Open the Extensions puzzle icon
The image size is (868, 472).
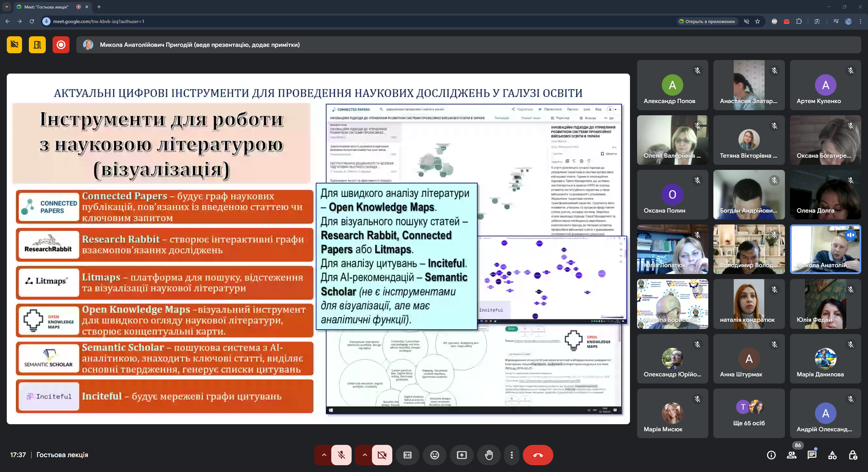799,21
